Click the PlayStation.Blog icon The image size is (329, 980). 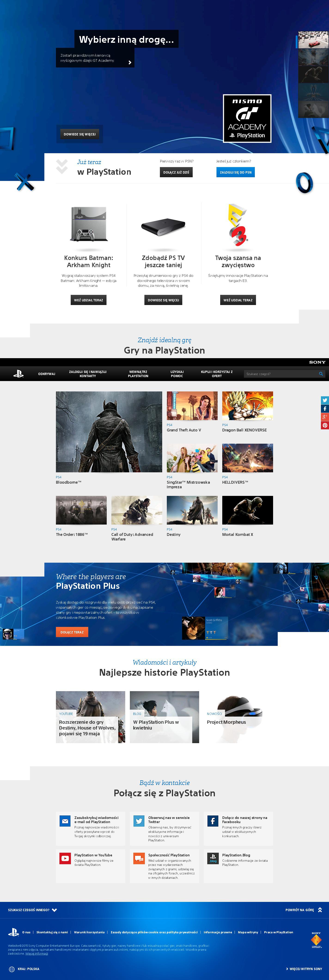213,858
